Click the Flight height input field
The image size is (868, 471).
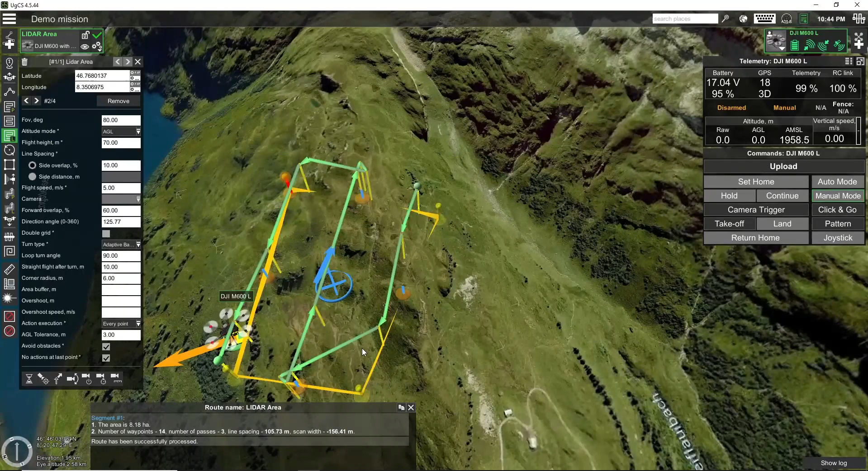click(x=121, y=143)
